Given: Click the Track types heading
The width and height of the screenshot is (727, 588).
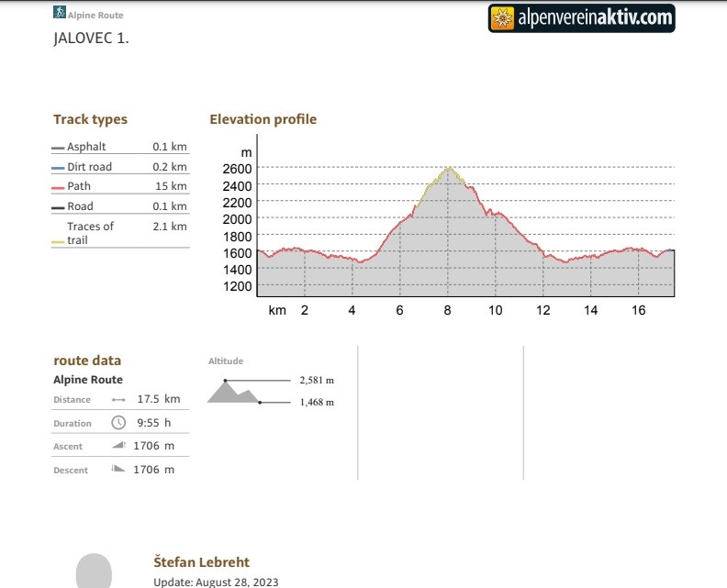Looking at the screenshot, I should 90,119.
